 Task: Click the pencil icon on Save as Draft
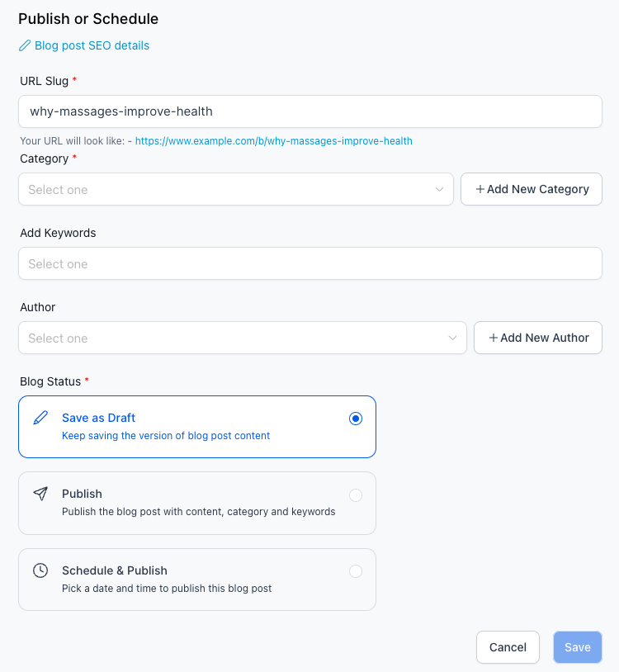(40, 418)
